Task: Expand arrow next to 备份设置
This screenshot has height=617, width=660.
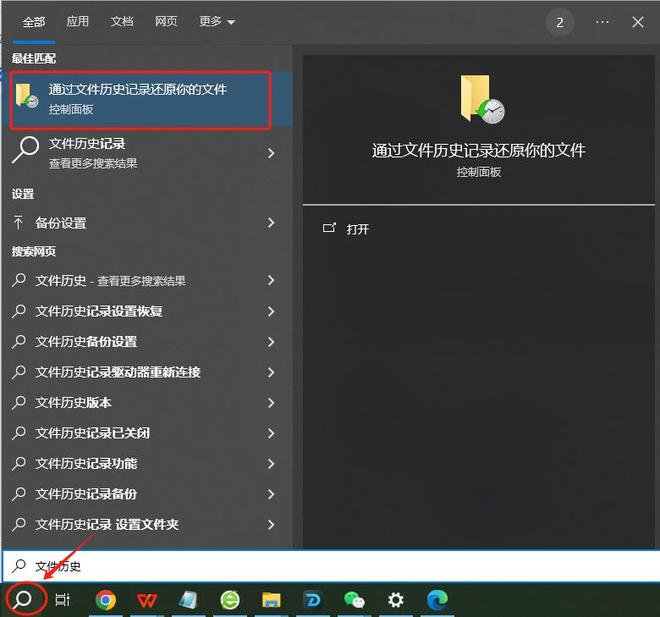Action: click(x=271, y=223)
